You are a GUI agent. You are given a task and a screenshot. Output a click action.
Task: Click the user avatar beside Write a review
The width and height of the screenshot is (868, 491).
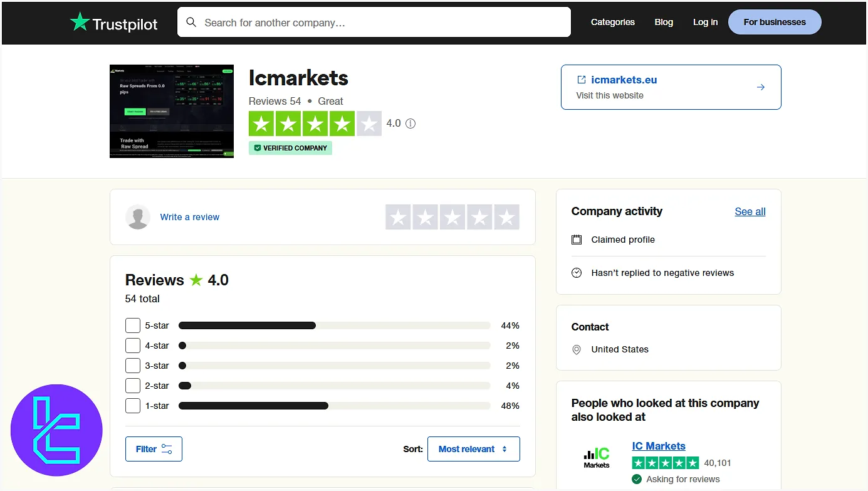coord(138,217)
